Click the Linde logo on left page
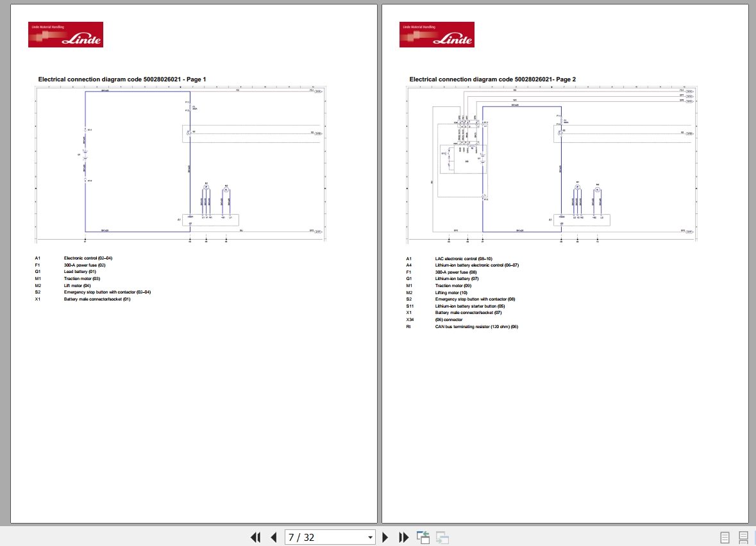This screenshot has height=546, width=756. [65, 35]
